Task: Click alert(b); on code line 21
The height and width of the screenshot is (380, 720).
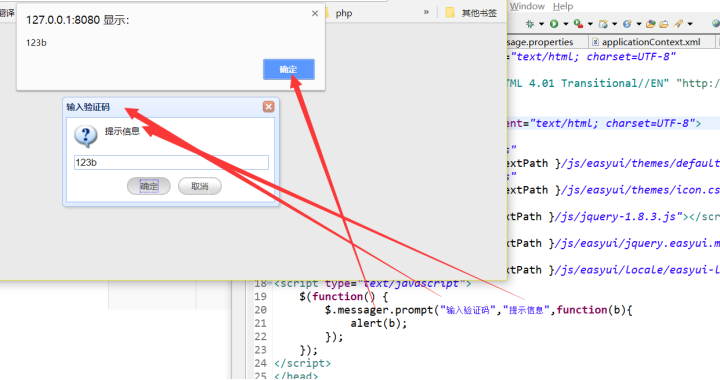Action: (379, 323)
